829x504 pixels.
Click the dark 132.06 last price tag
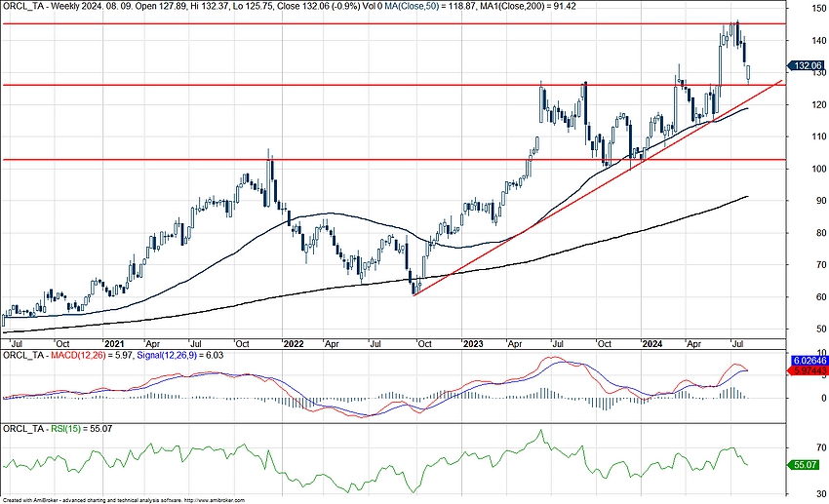807,66
